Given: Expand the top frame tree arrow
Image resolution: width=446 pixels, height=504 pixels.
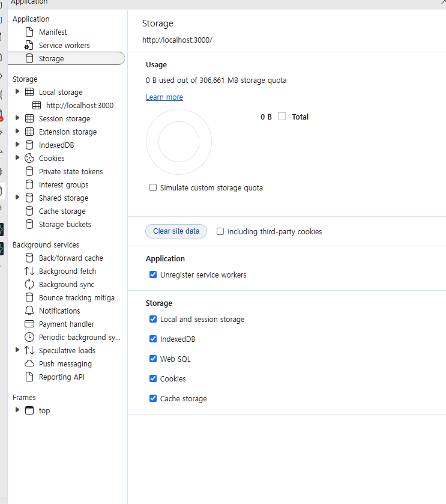Looking at the screenshot, I should tap(17, 410).
